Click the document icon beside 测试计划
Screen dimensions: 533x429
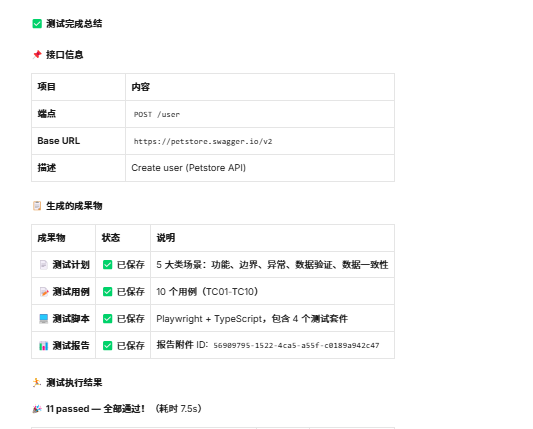[44, 265]
